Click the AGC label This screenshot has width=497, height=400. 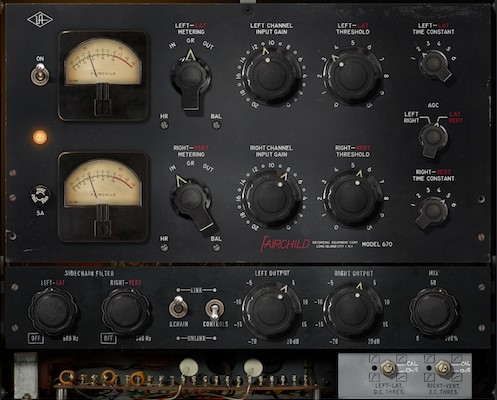coord(433,105)
